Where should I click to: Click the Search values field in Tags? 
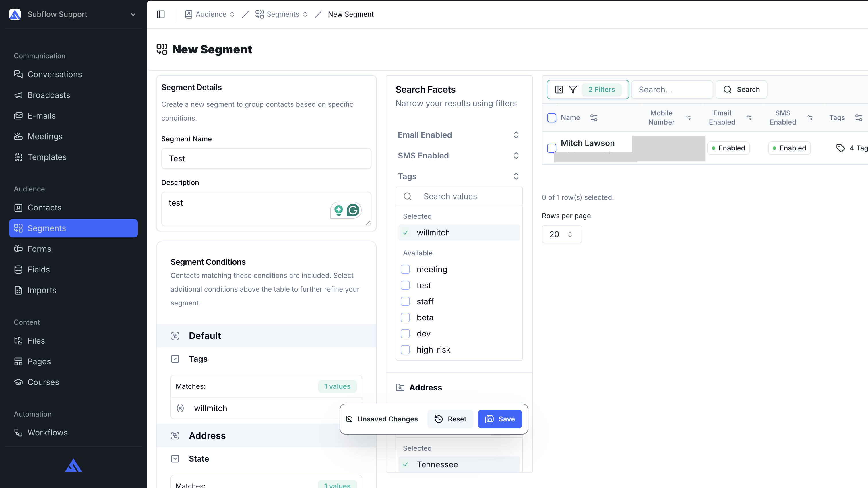(x=459, y=196)
